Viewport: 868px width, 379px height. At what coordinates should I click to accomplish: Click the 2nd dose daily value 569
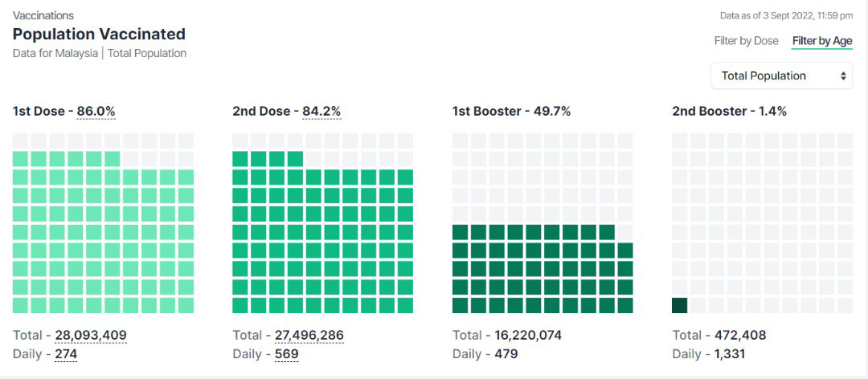point(286,353)
